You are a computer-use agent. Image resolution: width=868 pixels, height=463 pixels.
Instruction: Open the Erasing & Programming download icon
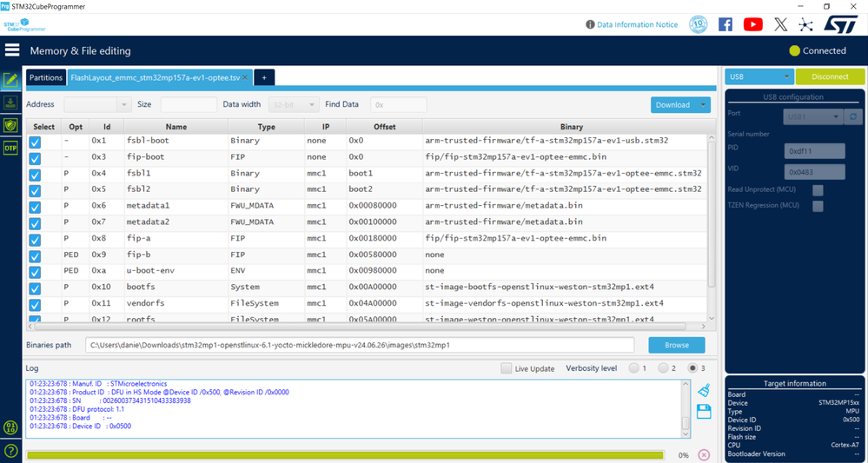coord(10,103)
